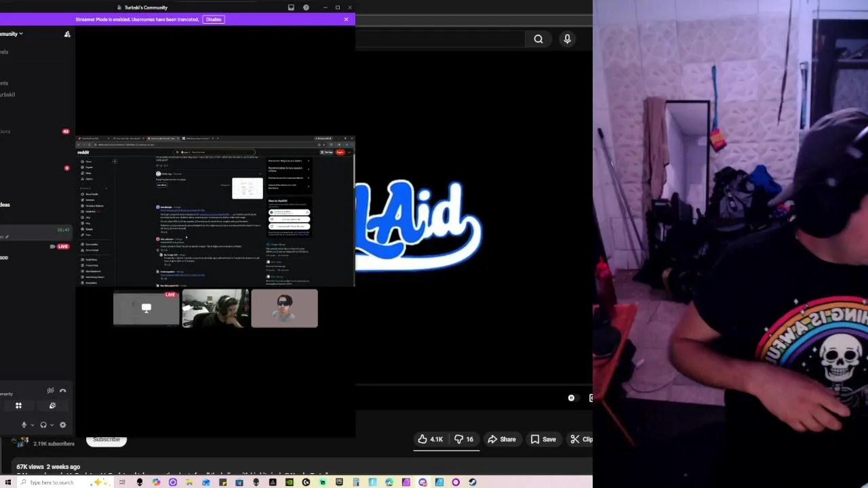Click the YouTube search magnifier button
Screen dimensions: 868x488
point(538,39)
